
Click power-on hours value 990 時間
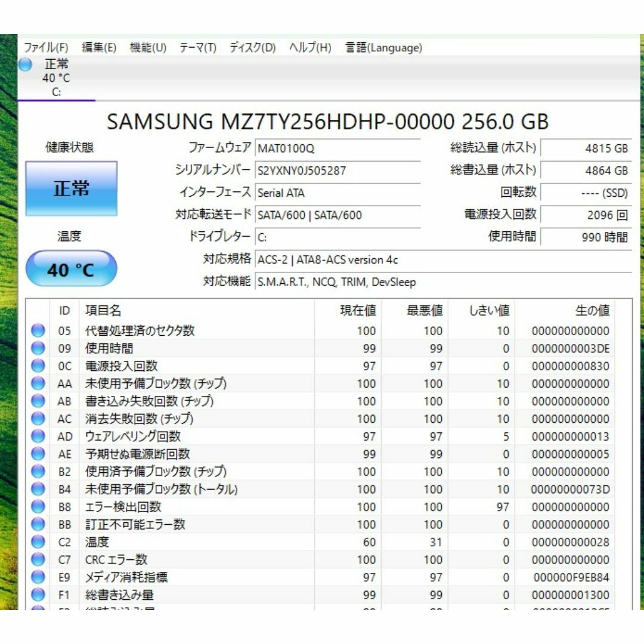point(586,237)
